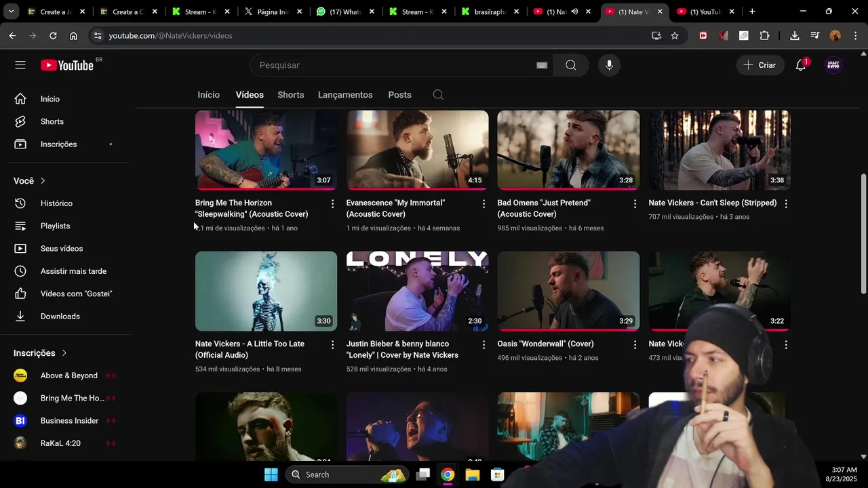
Task: Click the search magnifier button
Action: pos(571,65)
